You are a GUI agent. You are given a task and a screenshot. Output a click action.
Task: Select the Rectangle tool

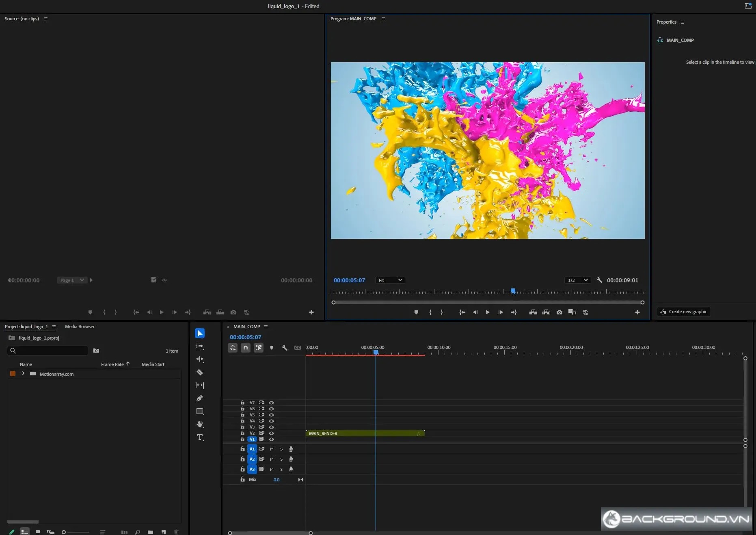pyautogui.click(x=200, y=412)
